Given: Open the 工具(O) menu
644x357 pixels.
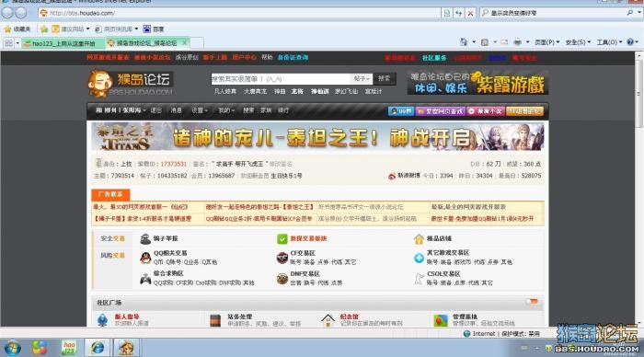Looking at the screenshot, I should pyautogui.click(x=609, y=42).
